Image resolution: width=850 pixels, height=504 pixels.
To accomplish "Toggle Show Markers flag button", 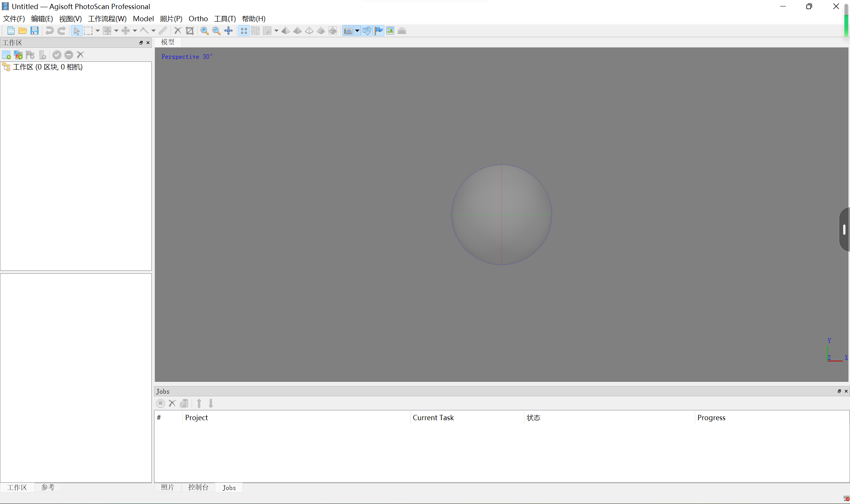I will coord(379,31).
